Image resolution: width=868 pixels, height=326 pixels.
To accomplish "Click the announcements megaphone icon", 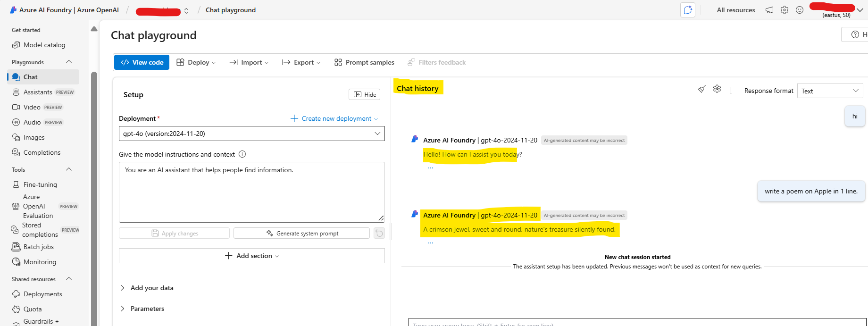I will pos(769,10).
